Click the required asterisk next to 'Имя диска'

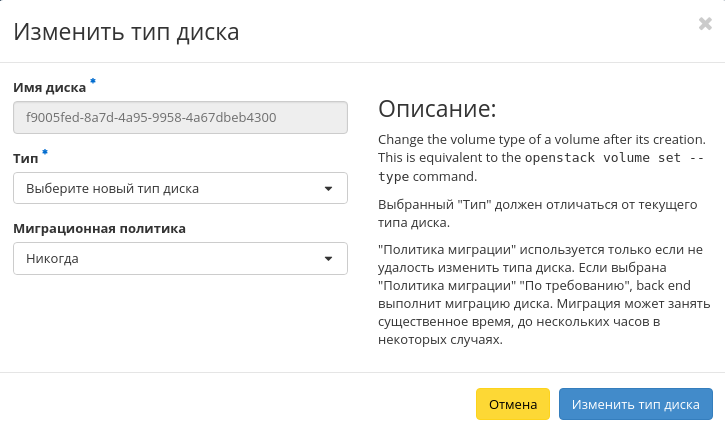93,82
